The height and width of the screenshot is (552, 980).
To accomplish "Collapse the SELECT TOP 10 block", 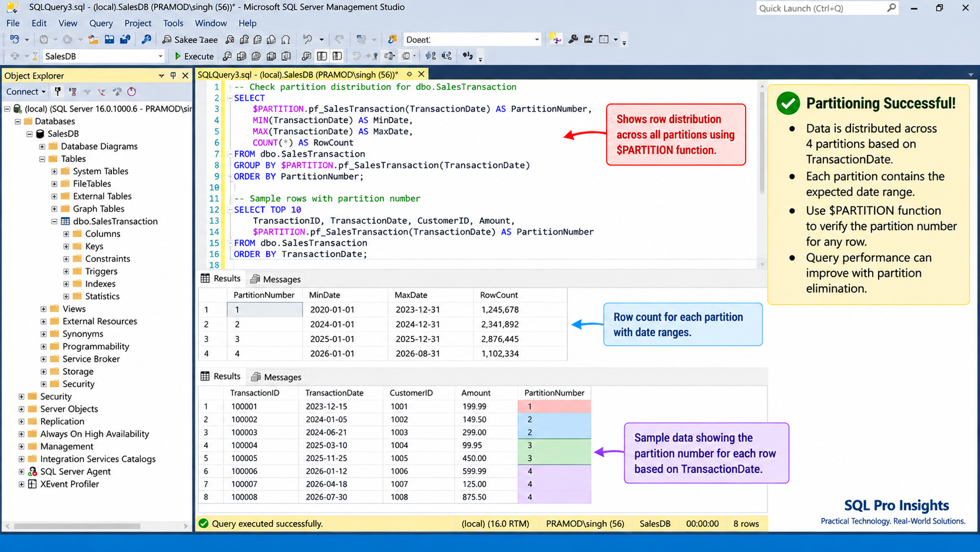I will click(x=230, y=209).
